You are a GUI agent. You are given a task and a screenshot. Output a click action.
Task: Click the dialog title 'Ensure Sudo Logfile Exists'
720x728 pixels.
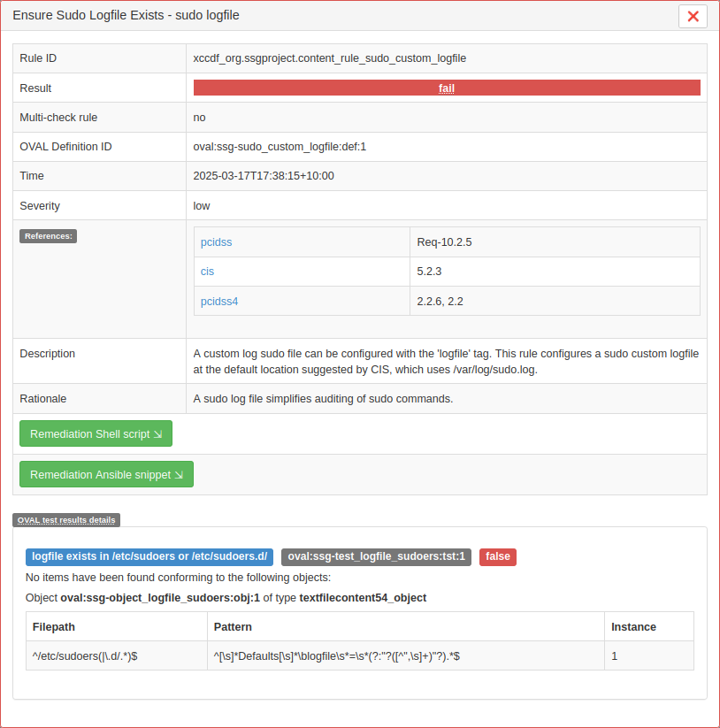tap(126, 16)
